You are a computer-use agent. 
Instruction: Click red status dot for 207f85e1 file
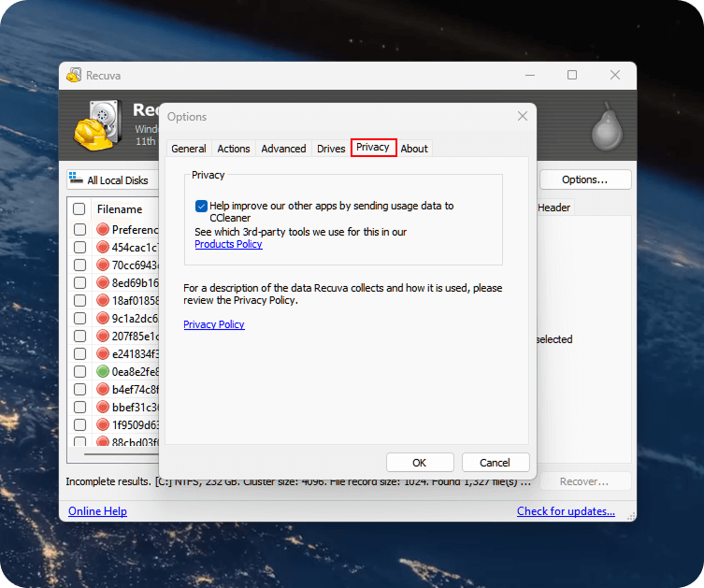click(x=103, y=336)
